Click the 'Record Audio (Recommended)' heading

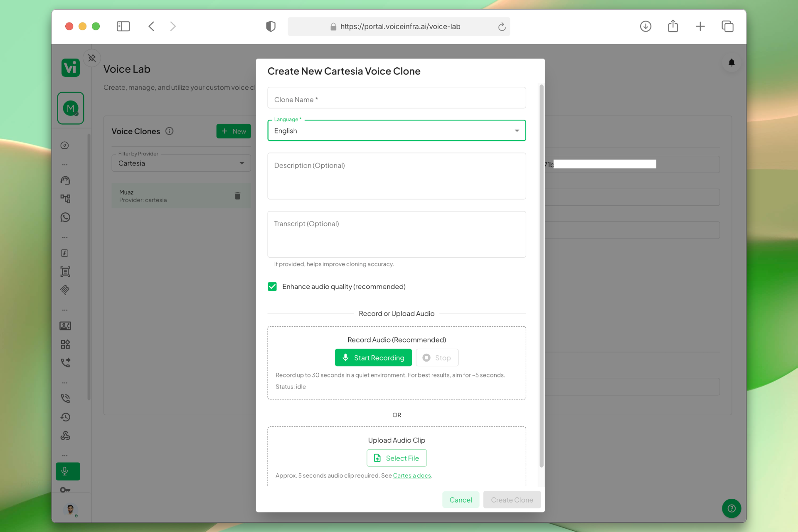coord(397,340)
